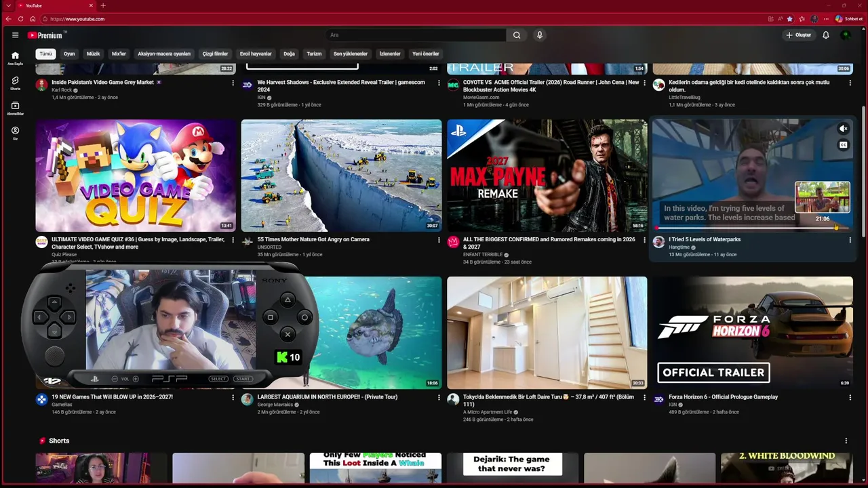This screenshot has height=488, width=868.
Task: Open a new browser tab
Action: [103, 5]
